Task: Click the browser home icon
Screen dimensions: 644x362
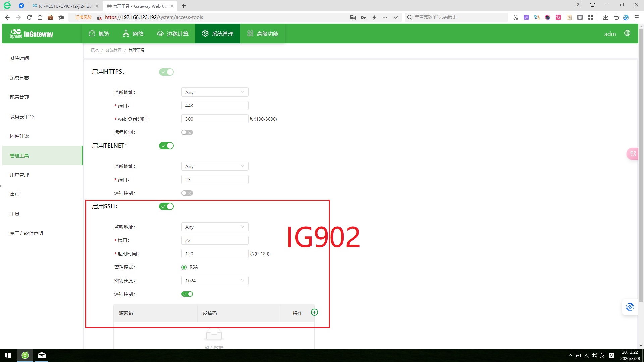Action: pyautogui.click(x=40, y=17)
